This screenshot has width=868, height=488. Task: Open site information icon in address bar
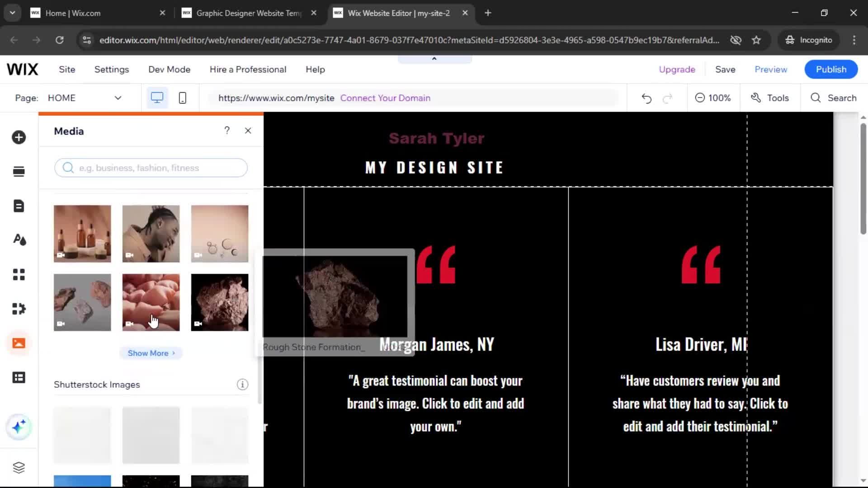86,40
